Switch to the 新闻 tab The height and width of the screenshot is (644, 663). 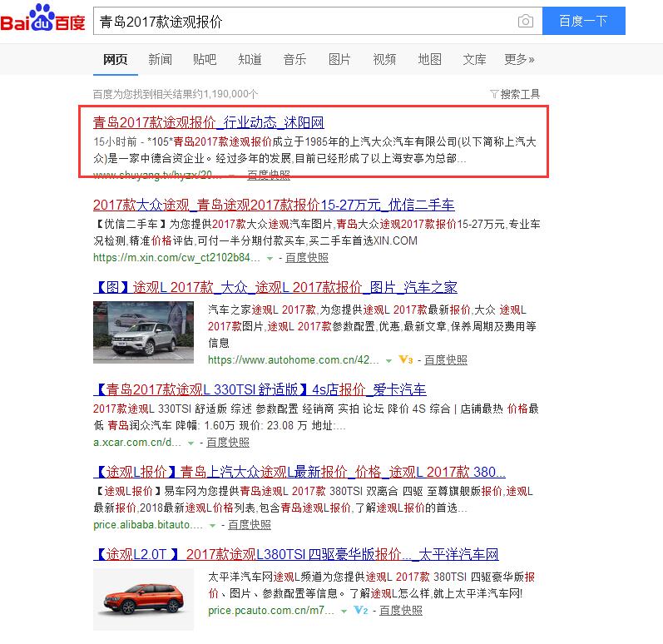tap(160, 59)
